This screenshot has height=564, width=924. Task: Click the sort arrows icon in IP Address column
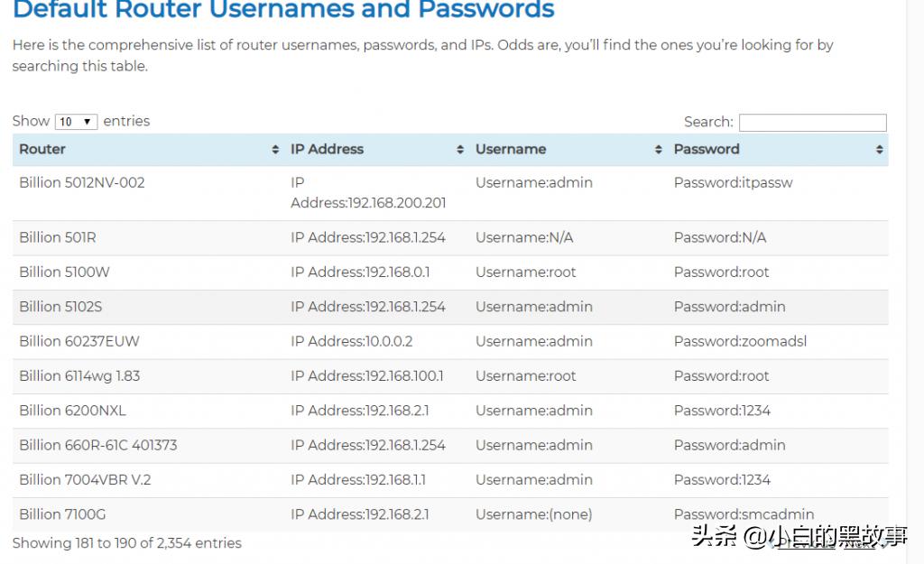[x=460, y=150]
